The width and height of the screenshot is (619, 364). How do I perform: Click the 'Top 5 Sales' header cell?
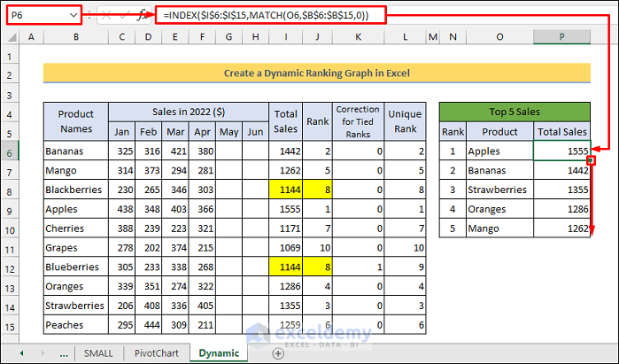click(515, 112)
